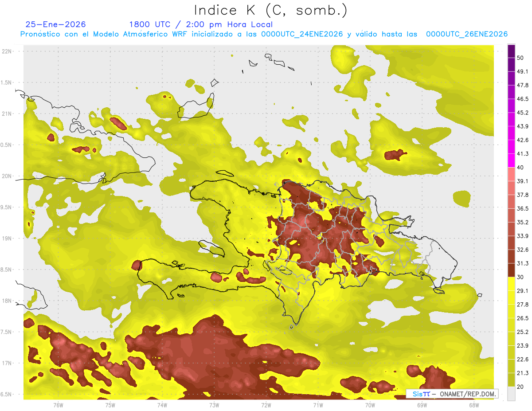The image size is (532, 411).
Task: Click the color scale value 37.8
Action: (523, 195)
